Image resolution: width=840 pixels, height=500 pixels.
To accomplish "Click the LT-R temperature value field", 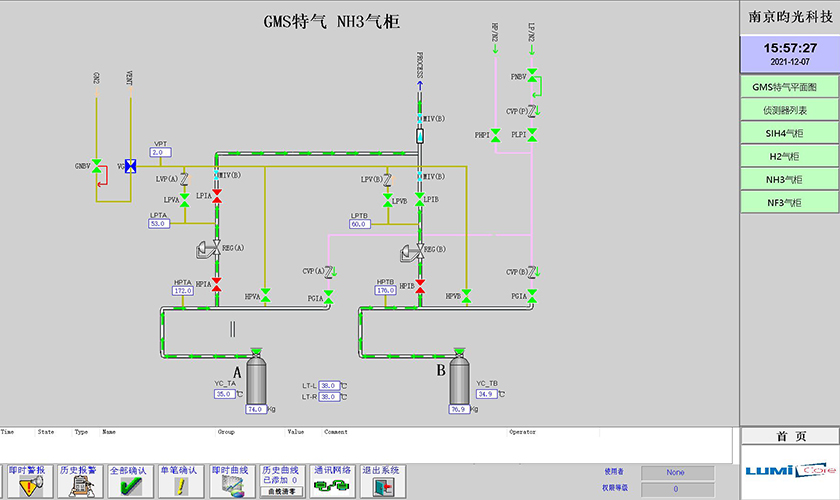I will 329,397.
